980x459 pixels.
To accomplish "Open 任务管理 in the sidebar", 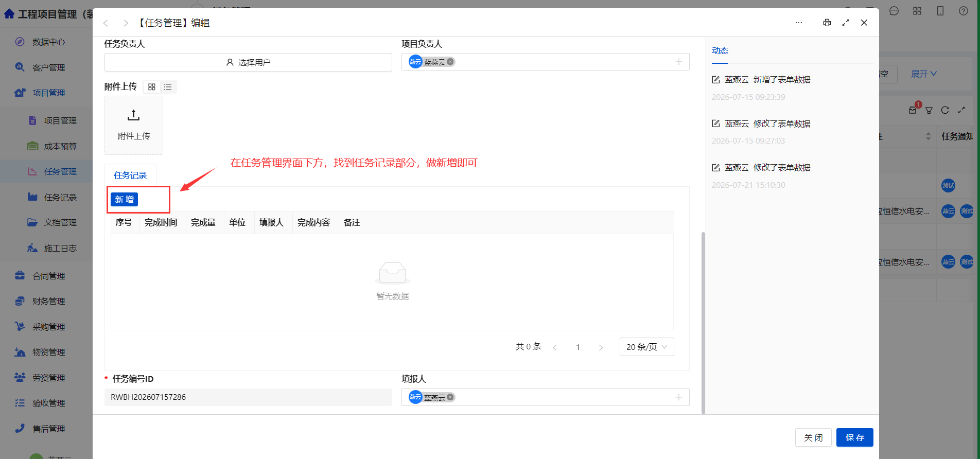I will 46,171.
